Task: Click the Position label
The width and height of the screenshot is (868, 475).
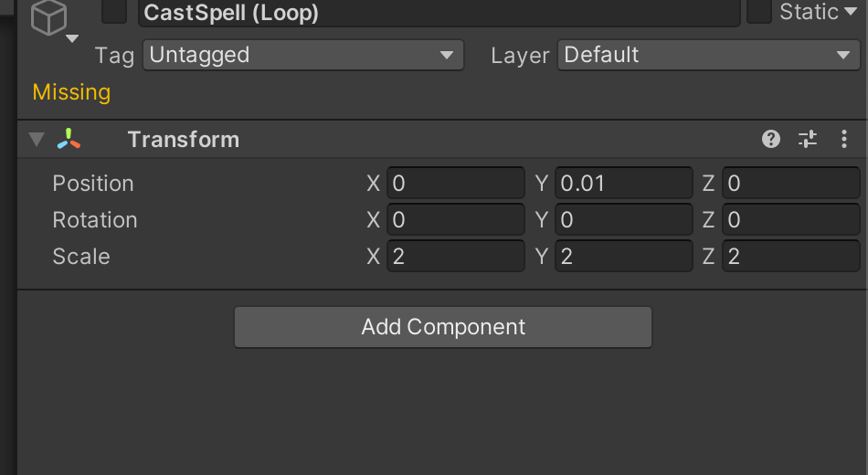Action: pos(93,184)
